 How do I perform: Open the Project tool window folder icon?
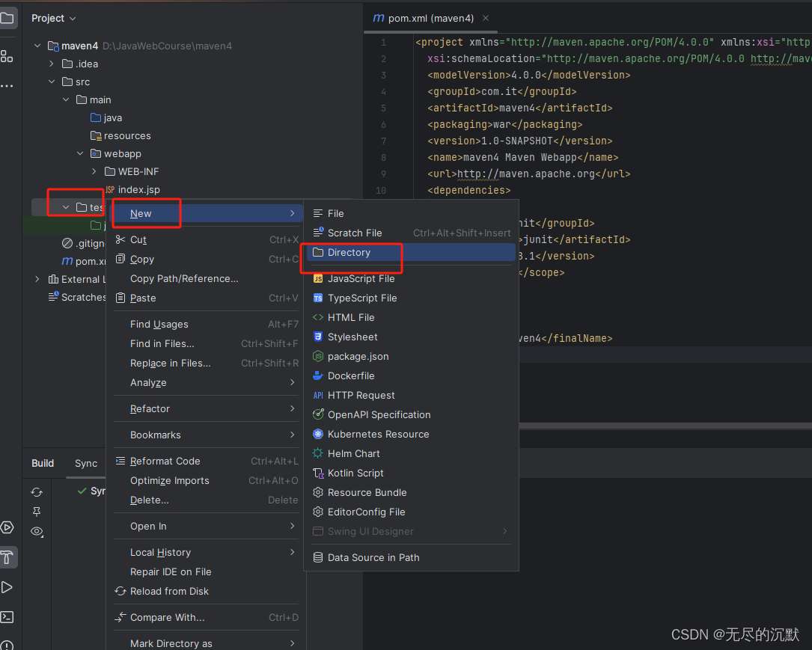click(7, 19)
